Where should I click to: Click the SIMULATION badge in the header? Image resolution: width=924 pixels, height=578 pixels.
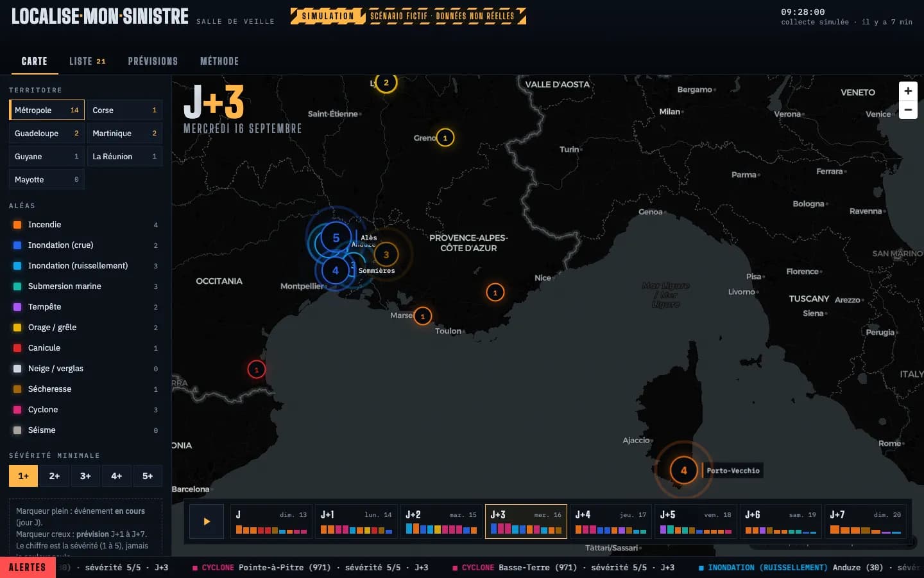point(328,16)
